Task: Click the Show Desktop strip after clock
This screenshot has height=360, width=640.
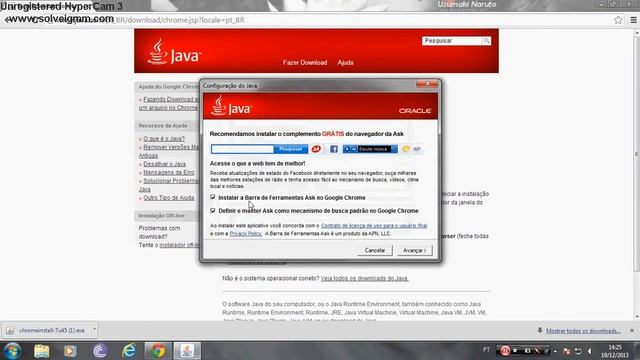Action: pos(636,351)
